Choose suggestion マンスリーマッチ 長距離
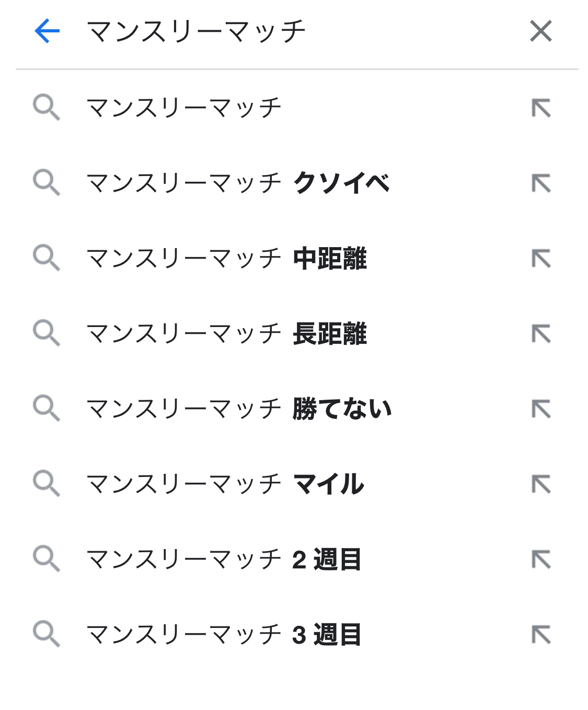Image resolution: width=588 pixels, height=710 pixels. (x=226, y=334)
